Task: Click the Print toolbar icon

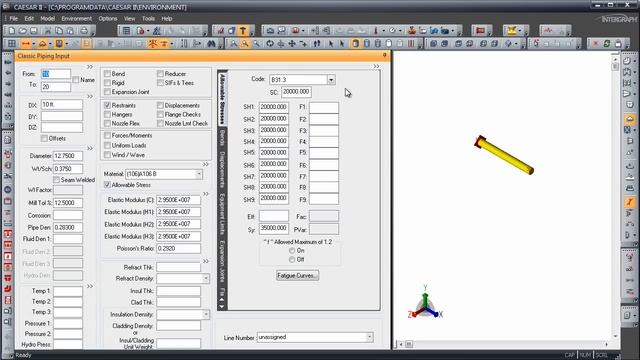Action: (84, 31)
